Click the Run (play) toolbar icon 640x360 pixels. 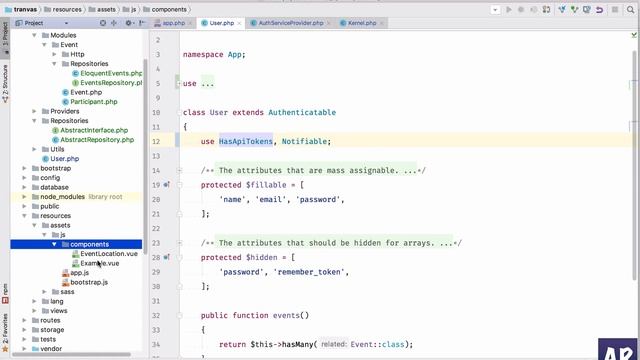[509, 9]
